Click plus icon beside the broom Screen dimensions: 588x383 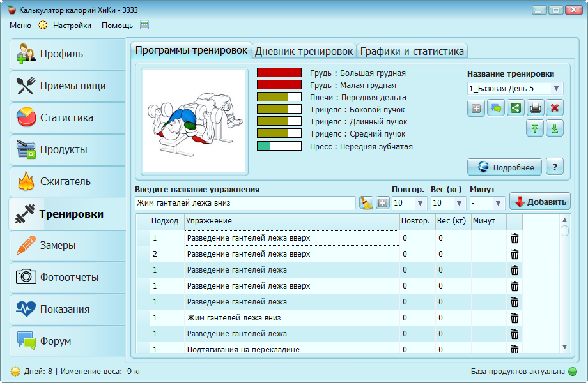click(x=383, y=203)
